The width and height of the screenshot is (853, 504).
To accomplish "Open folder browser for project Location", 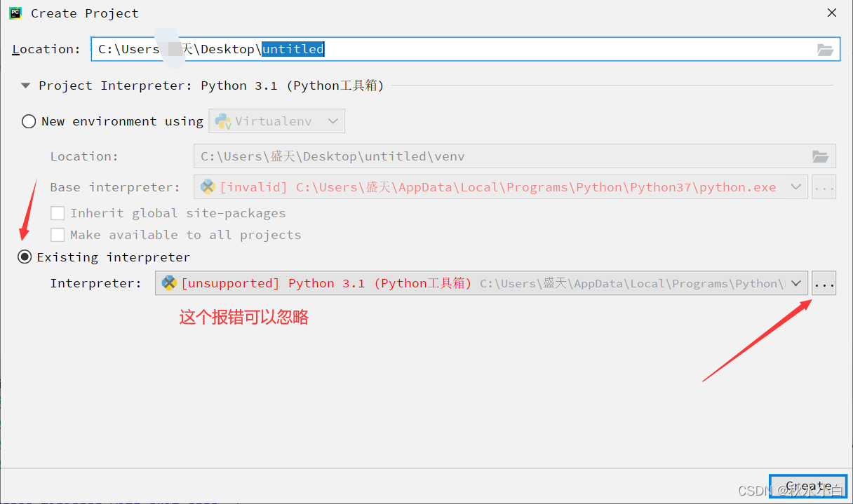I will [826, 49].
